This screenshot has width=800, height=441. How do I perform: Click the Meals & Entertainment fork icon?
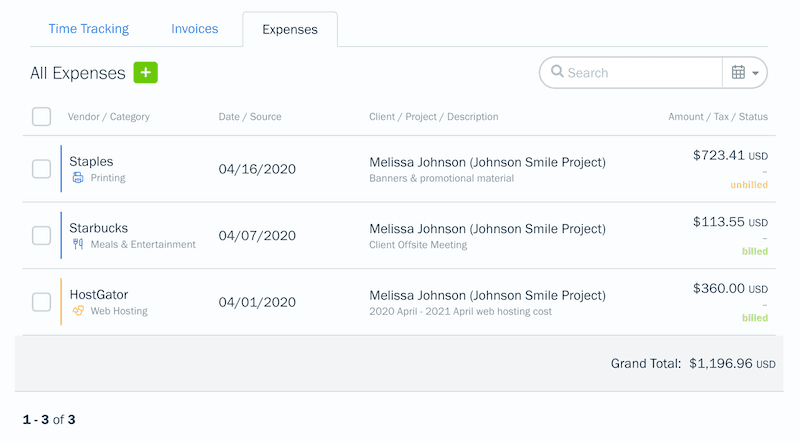pyautogui.click(x=78, y=244)
